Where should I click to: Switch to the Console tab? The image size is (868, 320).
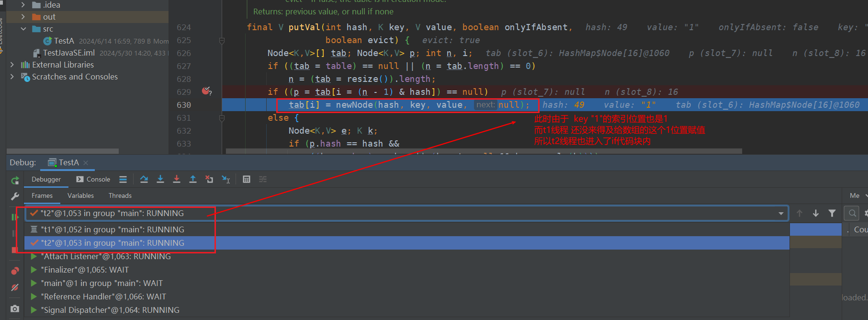click(x=93, y=179)
